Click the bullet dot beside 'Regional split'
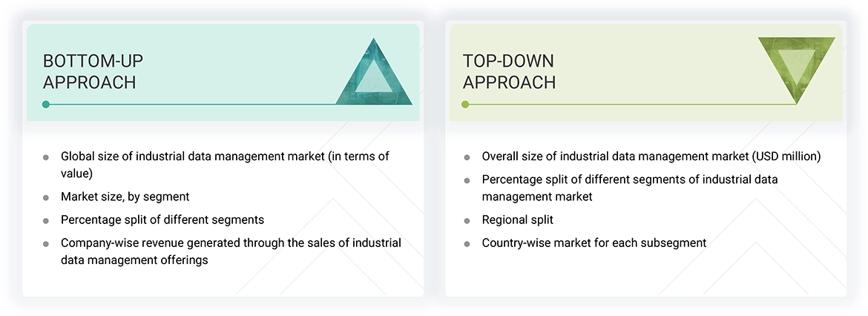The image size is (868, 316). [467, 221]
